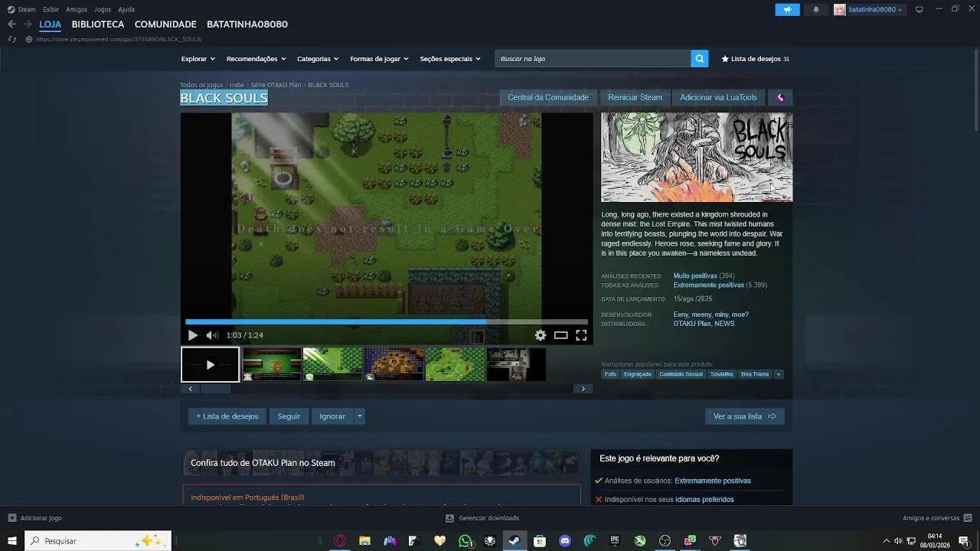The height and width of the screenshot is (551, 980).
Task: Click the store search magnifier button
Action: (700, 59)
